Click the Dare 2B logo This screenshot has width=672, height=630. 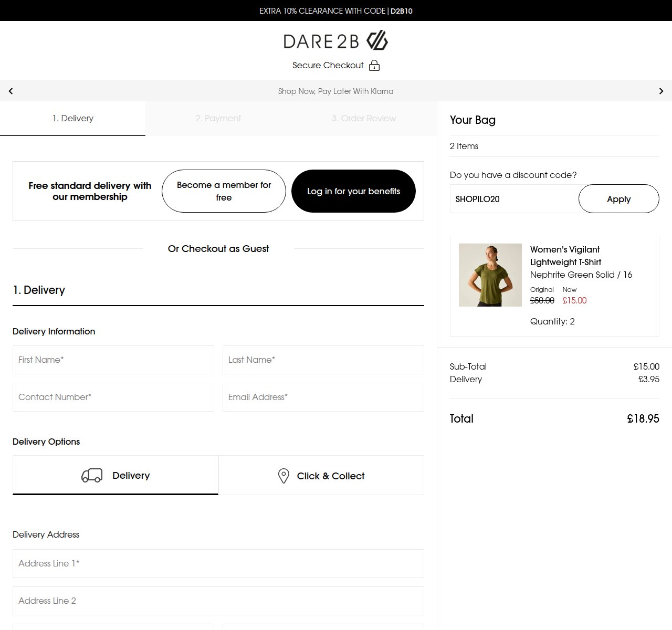[335, 40]
